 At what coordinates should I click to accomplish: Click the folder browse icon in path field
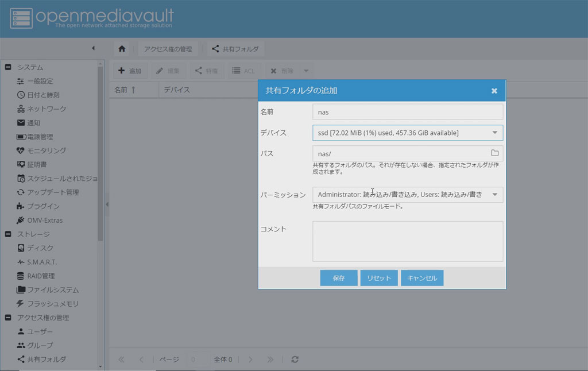(494, 153)
